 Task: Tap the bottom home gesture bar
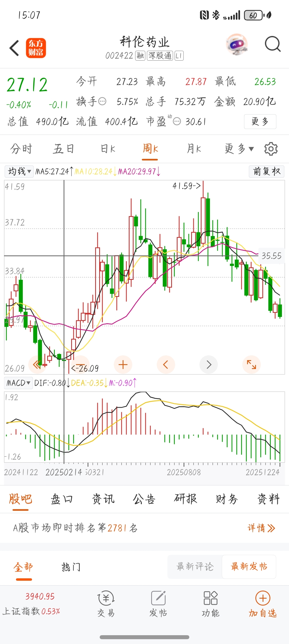tap(144, 637)
